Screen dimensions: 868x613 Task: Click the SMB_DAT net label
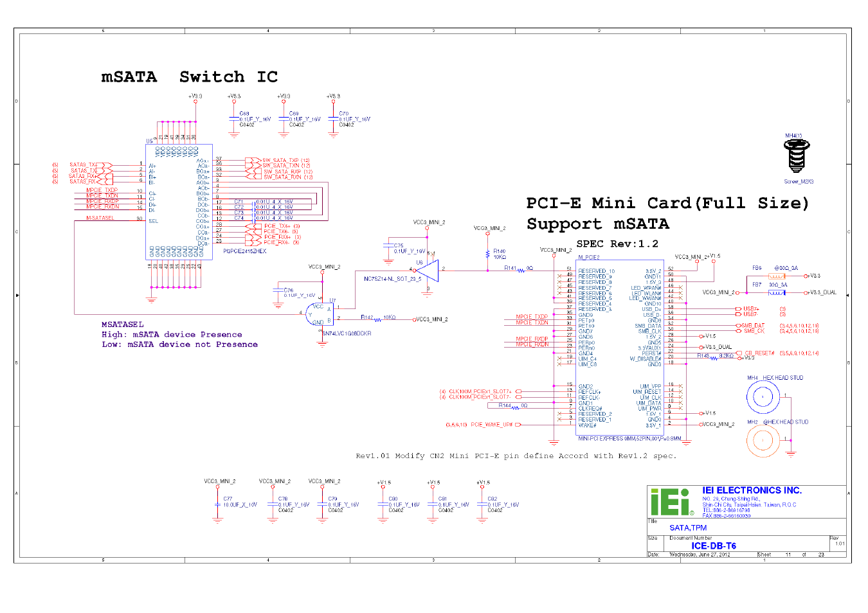click(753, 326)
